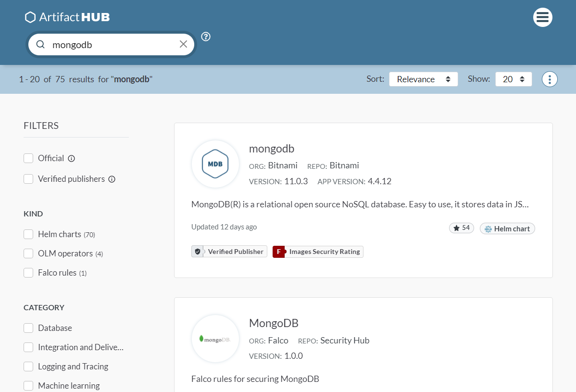The width and height of the screenshot is (576, 392).
Task: Focus the mongodb search field
Action: 112,44
